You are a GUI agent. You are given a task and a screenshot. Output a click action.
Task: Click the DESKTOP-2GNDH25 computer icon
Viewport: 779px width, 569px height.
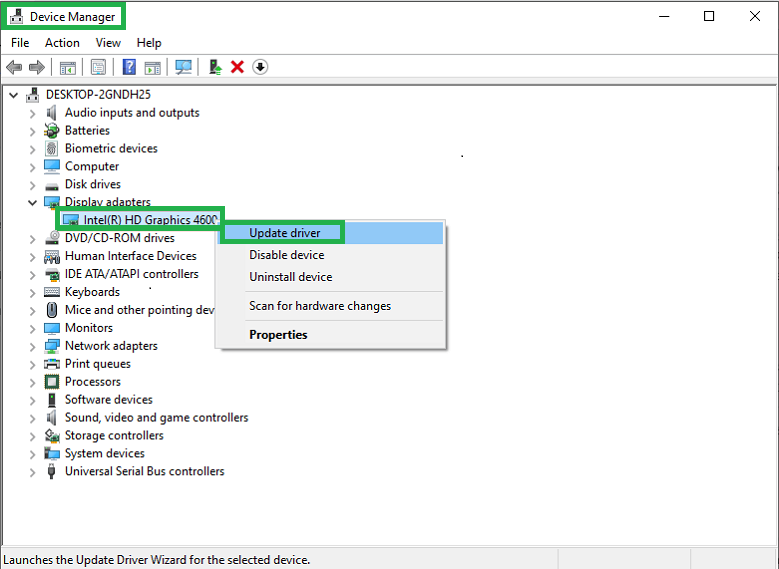click(x=33, y=94)
